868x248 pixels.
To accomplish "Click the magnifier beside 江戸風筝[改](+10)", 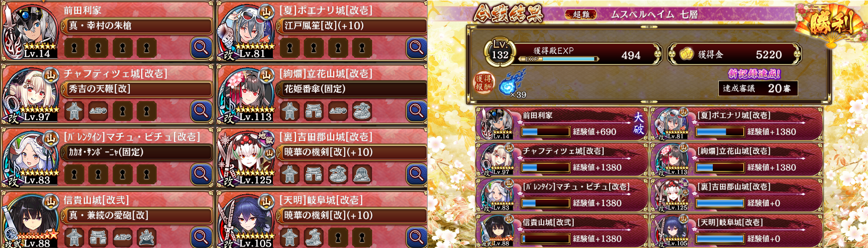I will pos(417,48).
